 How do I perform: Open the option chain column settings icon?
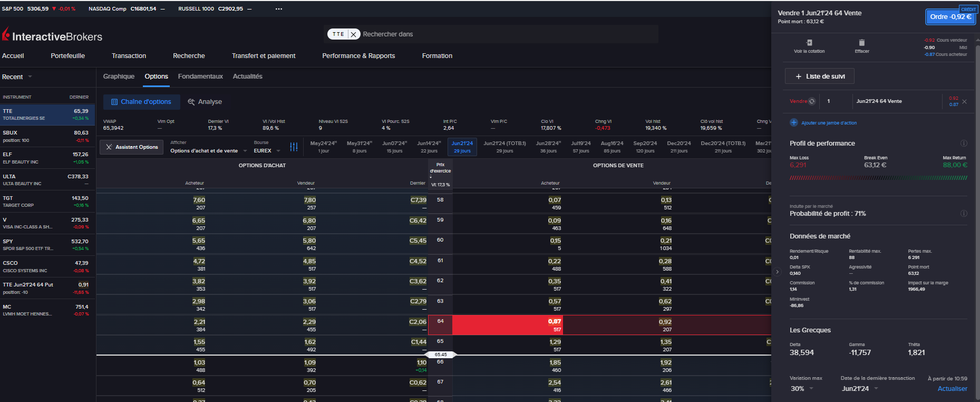[294, 147]
